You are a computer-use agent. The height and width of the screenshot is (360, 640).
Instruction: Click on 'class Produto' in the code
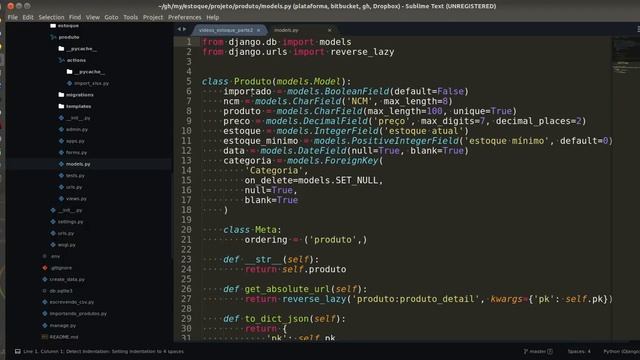click(x=236, y=81)
